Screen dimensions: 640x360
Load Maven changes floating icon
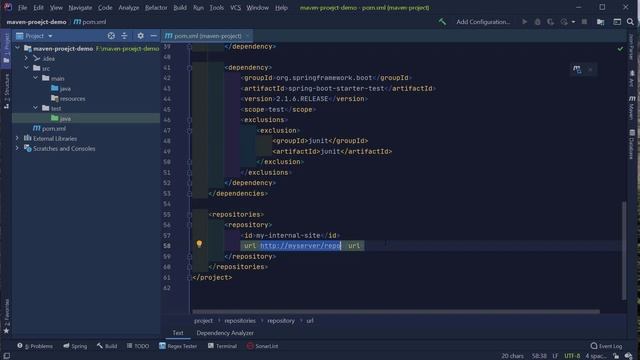click(x=577, y=69)
